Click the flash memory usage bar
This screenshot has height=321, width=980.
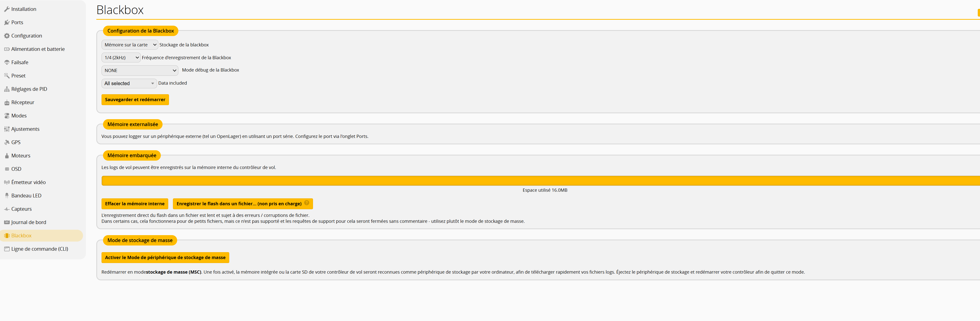(540, 181)
